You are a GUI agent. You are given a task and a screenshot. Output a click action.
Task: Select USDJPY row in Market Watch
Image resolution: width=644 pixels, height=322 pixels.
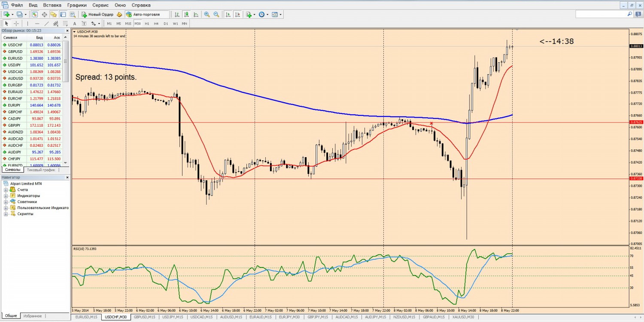31,65
